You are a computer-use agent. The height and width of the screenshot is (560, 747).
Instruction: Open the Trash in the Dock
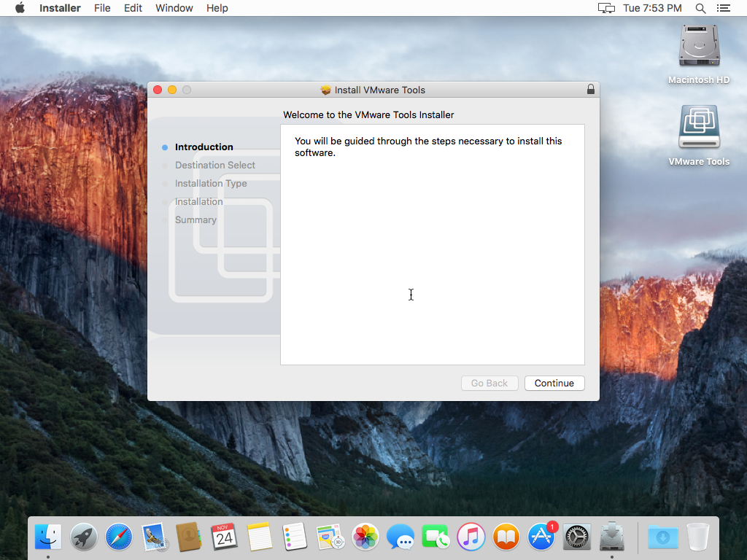point(698,537)
